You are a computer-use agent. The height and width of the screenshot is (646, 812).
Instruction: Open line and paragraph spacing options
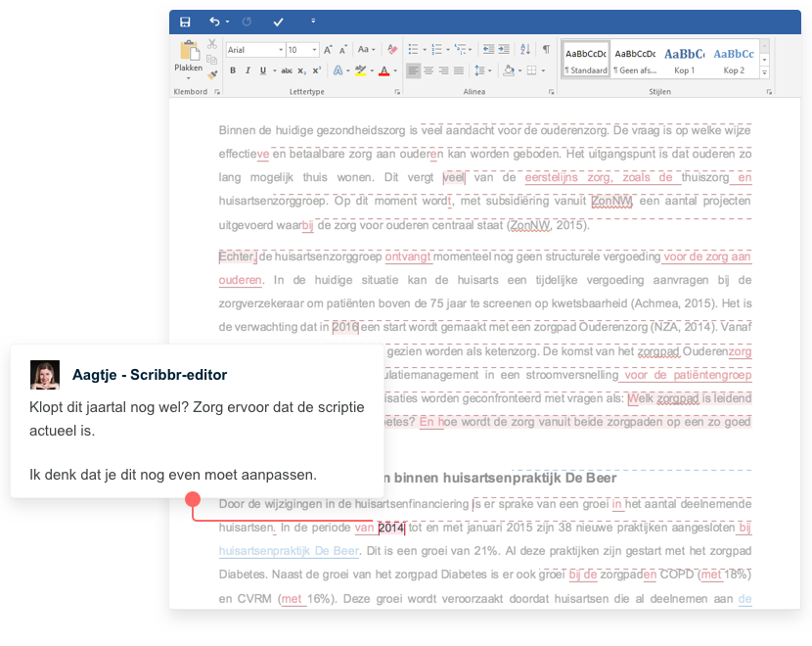click(x=482, y=71)
